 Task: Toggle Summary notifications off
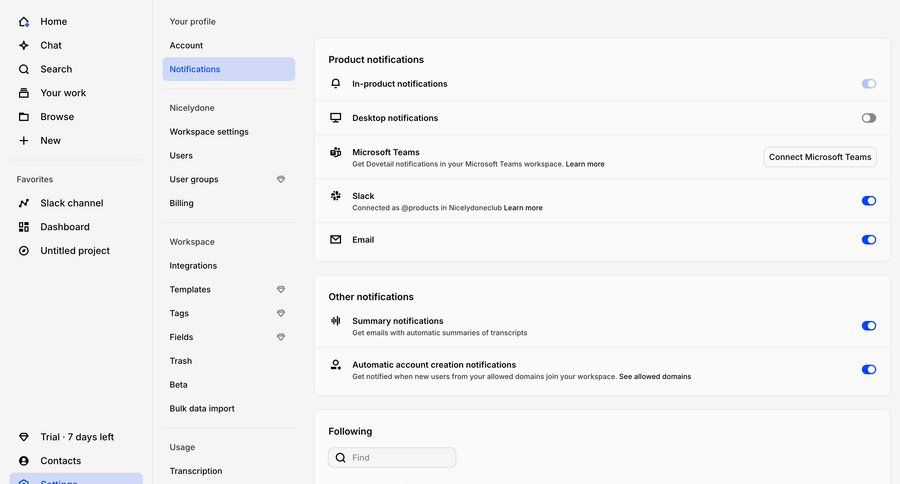pyautogui.click(x=868, y=326)
